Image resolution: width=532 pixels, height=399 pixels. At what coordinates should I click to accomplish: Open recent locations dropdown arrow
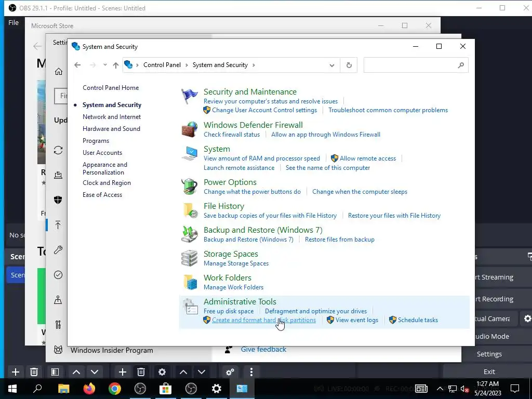[x=105, y=65]
